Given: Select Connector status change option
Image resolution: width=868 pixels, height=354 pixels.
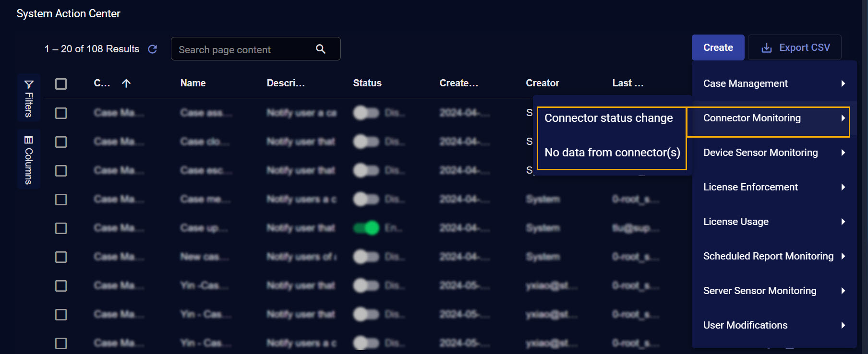Looking at the screenshot, I should pos(608,118).
